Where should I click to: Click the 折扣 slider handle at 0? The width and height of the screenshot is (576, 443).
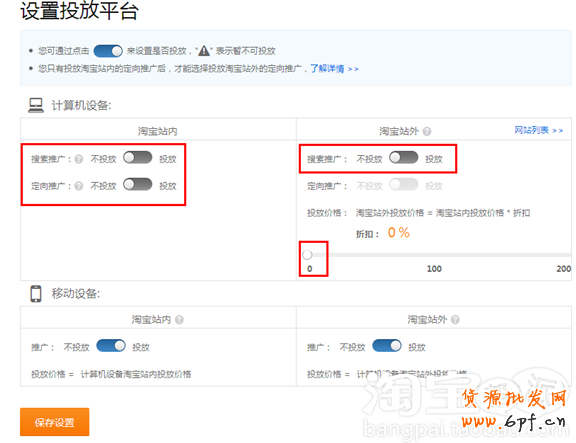click(307, 255)
